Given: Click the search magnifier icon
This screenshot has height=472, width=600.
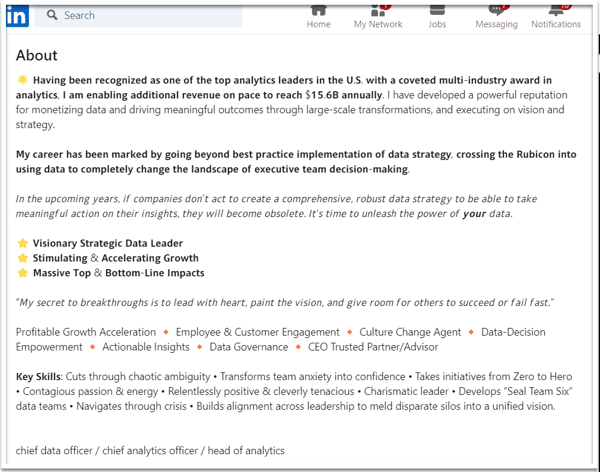Looking at the screenshot, I should (x=52, y=15).
